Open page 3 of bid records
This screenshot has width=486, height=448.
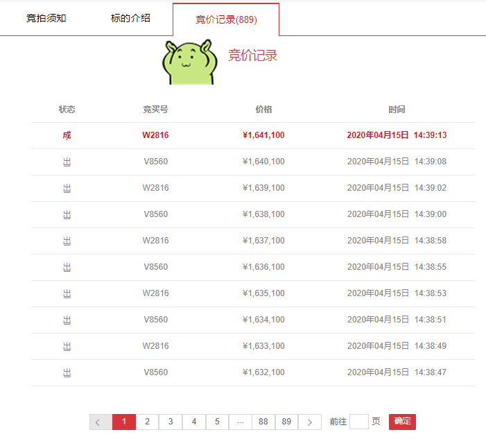pyautogui.click(x=171, y=422)
